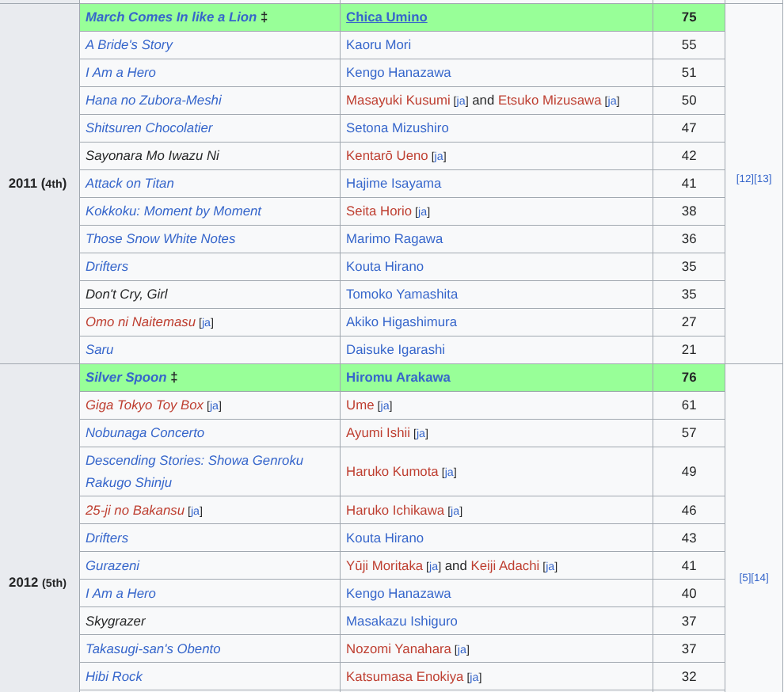Open citation reference [14]
The image size is (784, 692).
coord(760,577)
